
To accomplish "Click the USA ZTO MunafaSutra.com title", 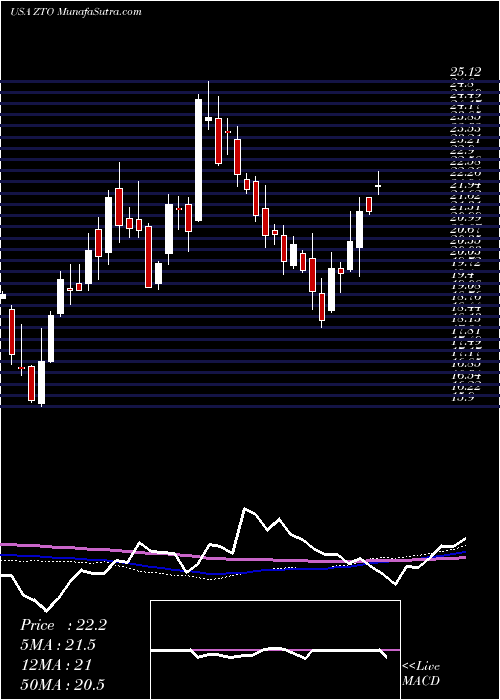I will (75, 12).
